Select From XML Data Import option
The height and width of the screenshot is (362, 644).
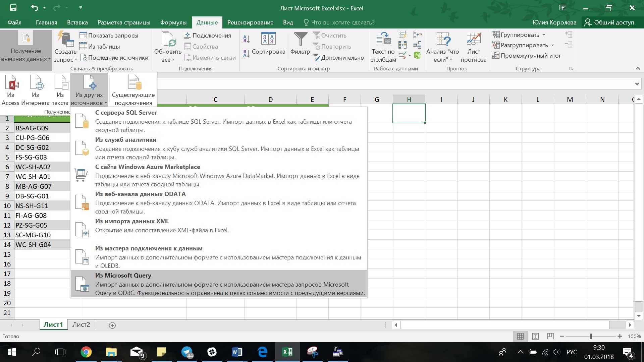coord(219,230)
